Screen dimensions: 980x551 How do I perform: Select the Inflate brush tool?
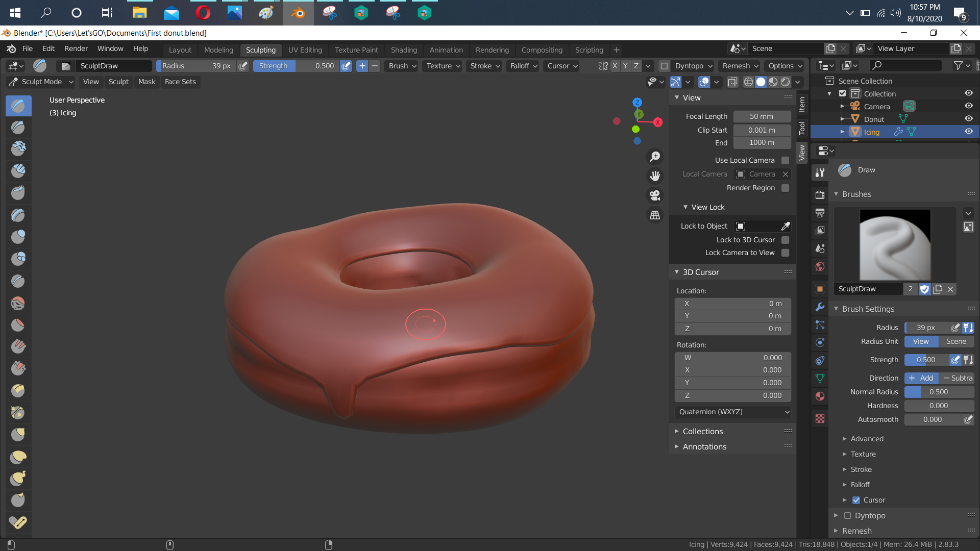[x=18, y=237]
